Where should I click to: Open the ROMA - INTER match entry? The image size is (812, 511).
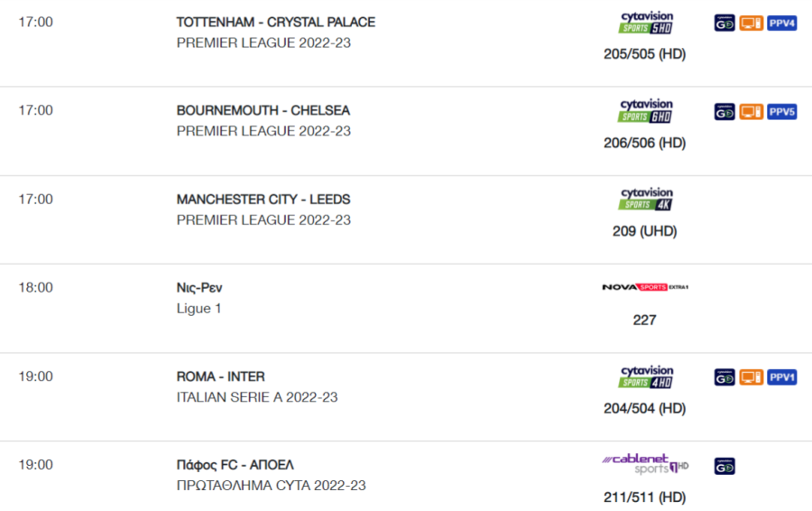point(221,376)
